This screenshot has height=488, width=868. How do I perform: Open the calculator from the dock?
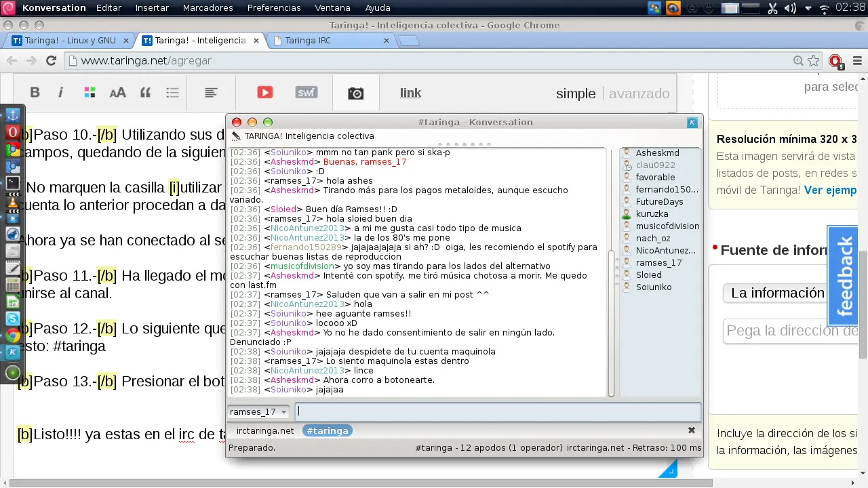tap(12, 285)
